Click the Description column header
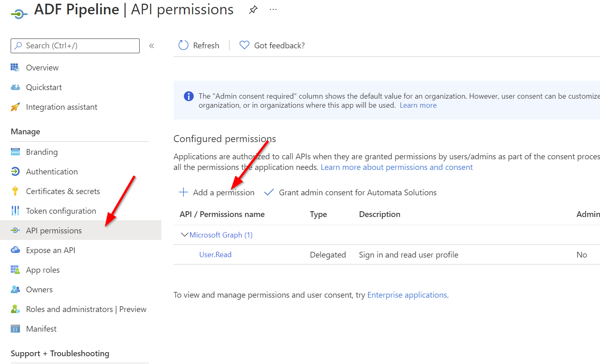Viewport: 600px width, 364px height. (380, 214)
